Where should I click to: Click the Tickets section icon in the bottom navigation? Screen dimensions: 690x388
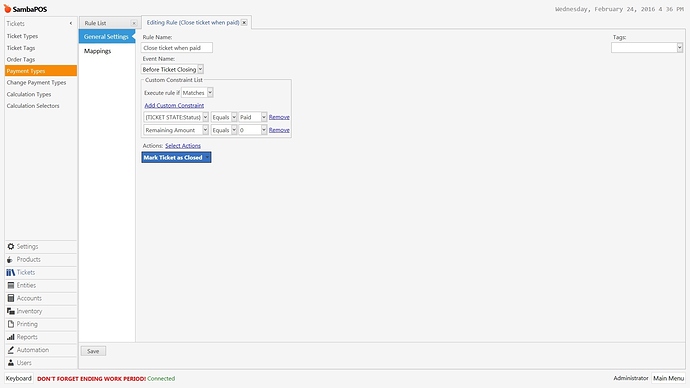11,272
